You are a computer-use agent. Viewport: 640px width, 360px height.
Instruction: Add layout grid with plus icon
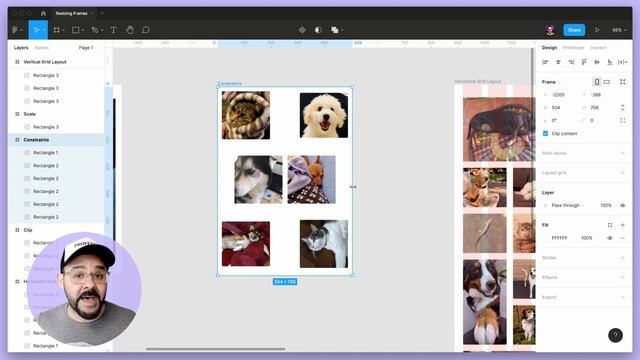click(x=622, y=173)
